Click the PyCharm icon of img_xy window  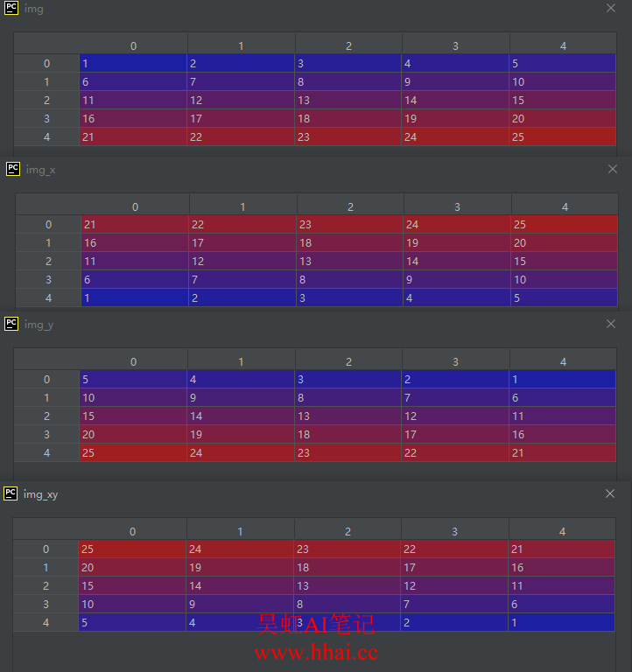coord(11,493)
